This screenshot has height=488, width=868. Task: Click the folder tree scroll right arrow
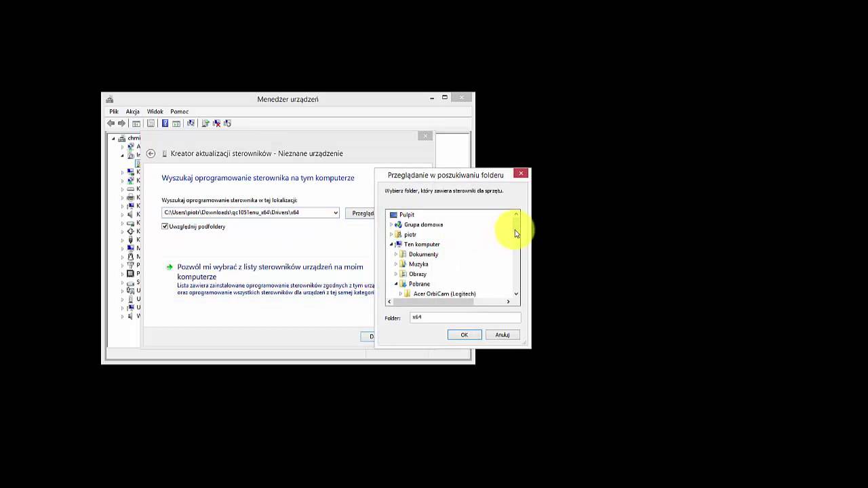[x=508, y=302]
